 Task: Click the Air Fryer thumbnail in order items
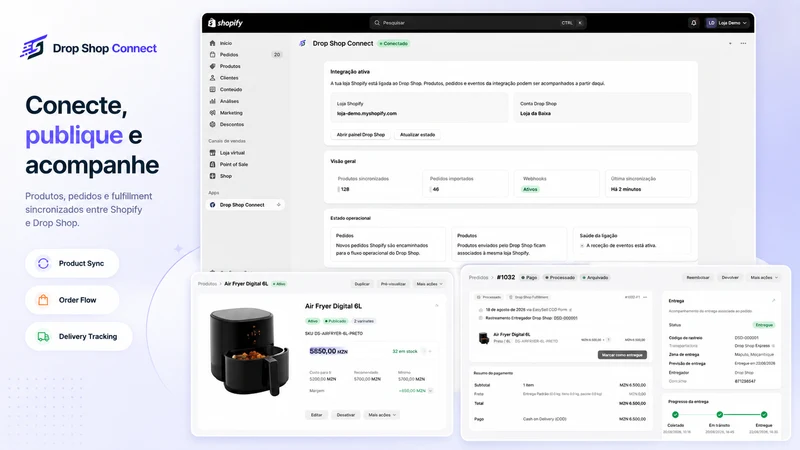(x=484, y=337)
